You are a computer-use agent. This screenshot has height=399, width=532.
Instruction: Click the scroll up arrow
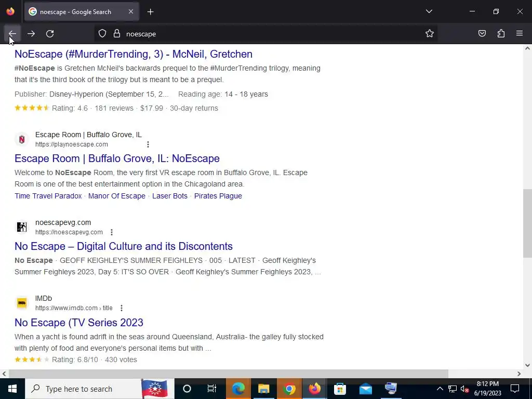(x=527, y=48)
